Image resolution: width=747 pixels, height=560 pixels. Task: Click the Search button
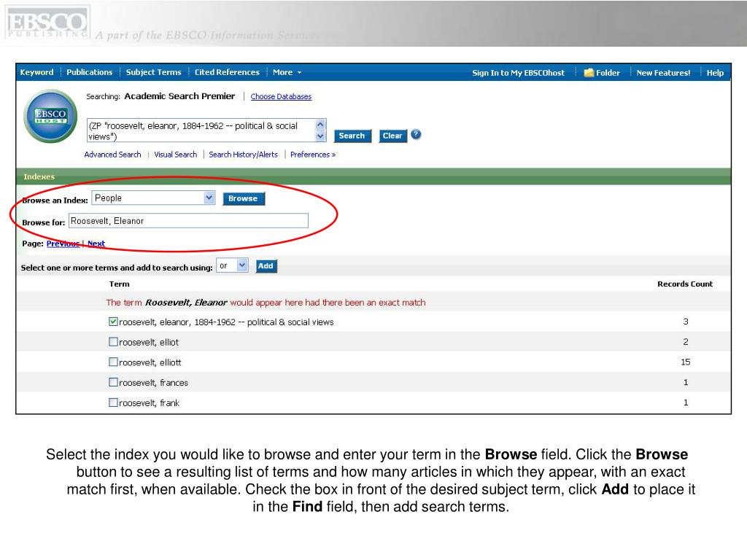pos(352,136)
